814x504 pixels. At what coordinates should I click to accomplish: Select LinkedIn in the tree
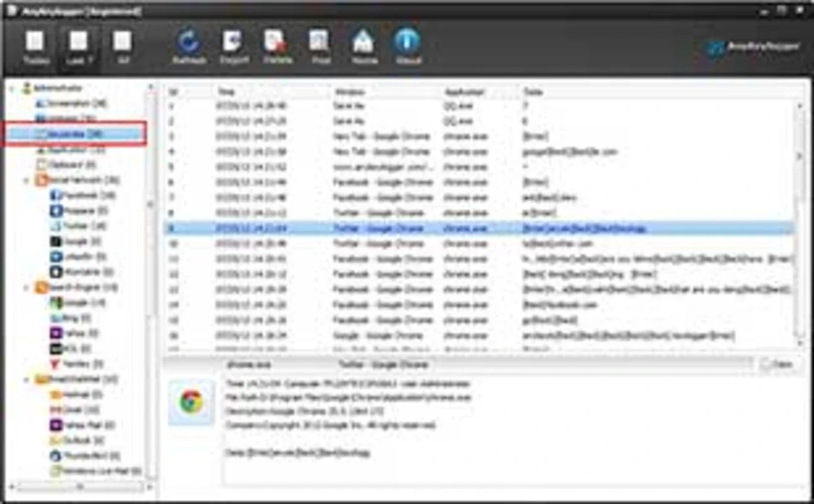tap(78, 257)
